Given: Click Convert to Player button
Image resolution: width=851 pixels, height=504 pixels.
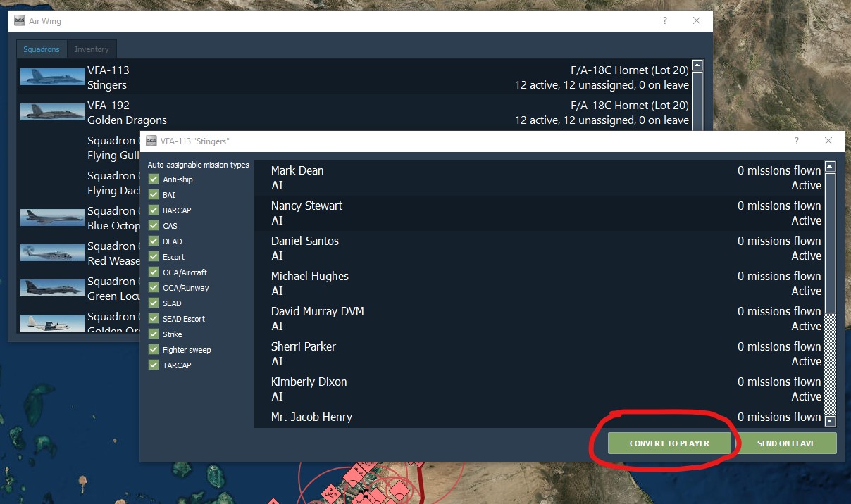Looking at the screenshot, I should point(669,443).
